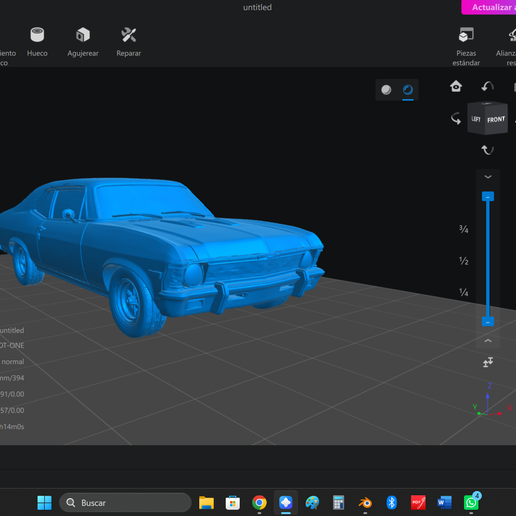Click the 'untitled' entry in info panel
The width and height of the screenshot is (516, 516).
12,330
